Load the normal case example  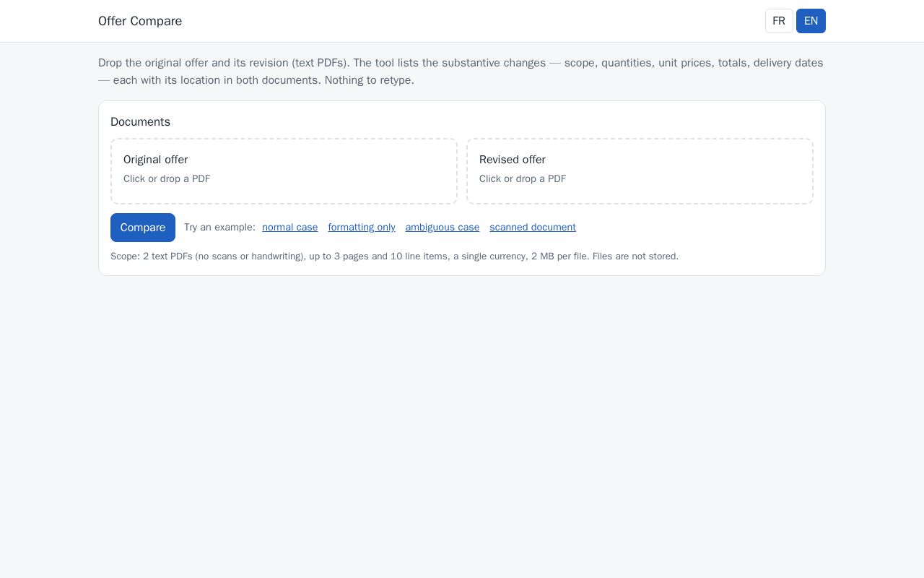[x=290, y=227]
